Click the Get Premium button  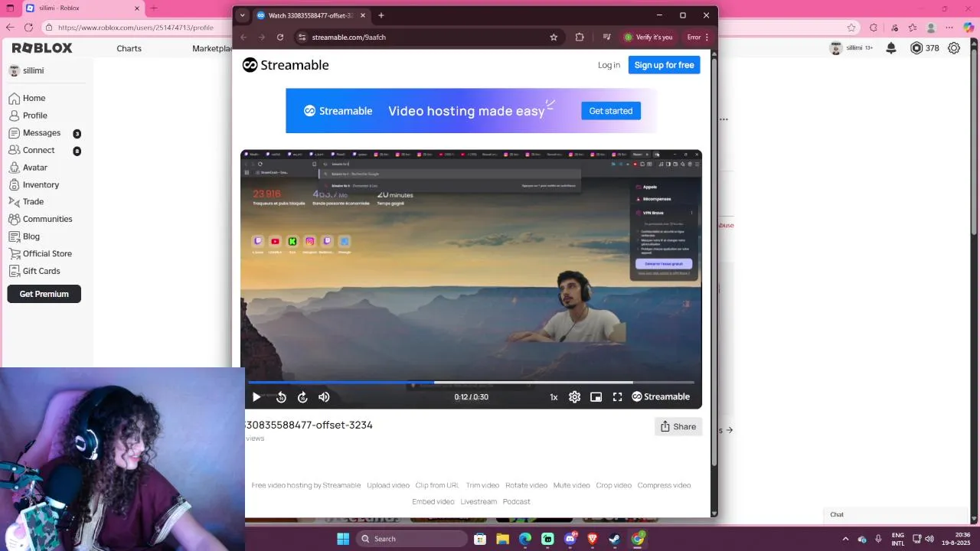(x=44, y=294)
